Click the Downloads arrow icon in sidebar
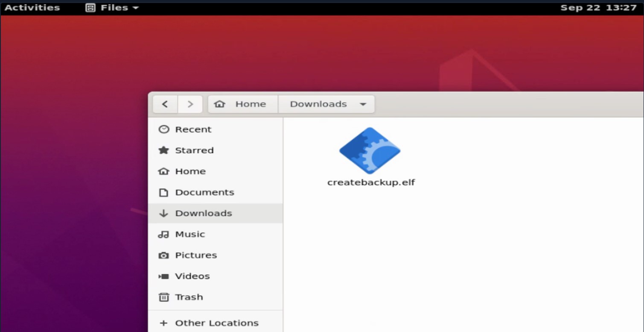Viewport: 644px width, 332px height. tap(164, 213)
